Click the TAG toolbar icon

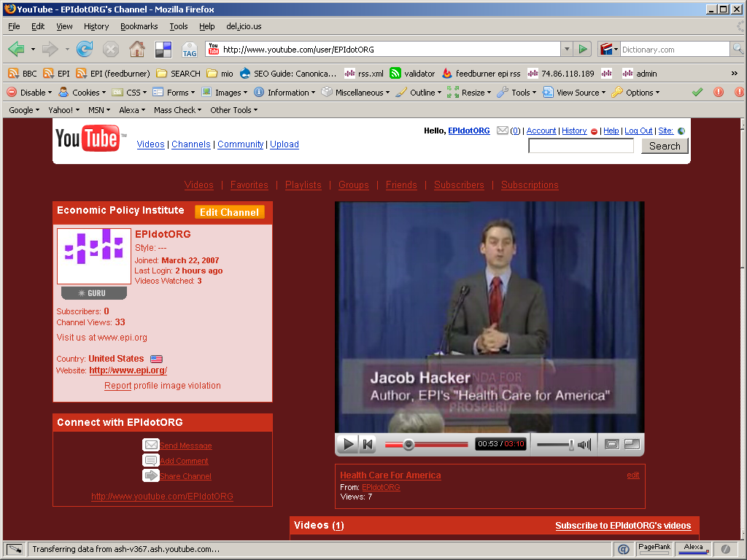click(x=190, y=50)
